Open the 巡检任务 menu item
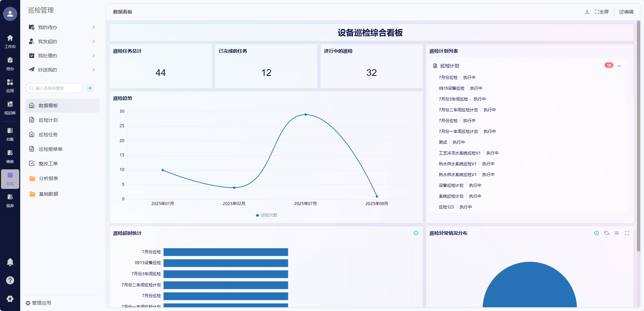This screenshot has height=311, width=644. [48, 135]
